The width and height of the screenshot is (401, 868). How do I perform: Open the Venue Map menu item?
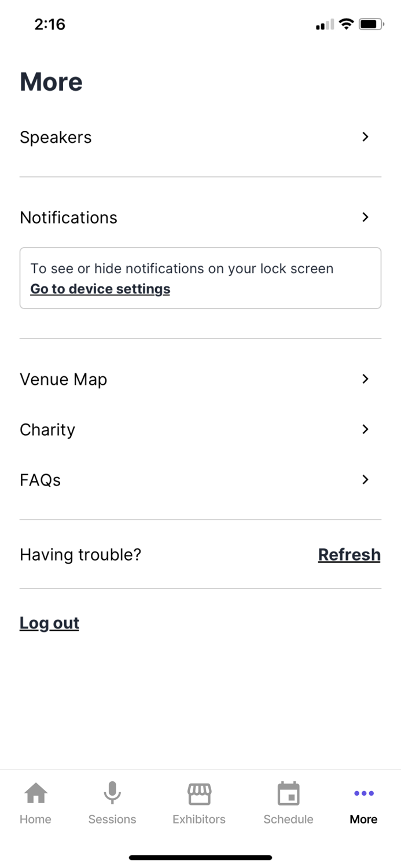coord(64,380)
